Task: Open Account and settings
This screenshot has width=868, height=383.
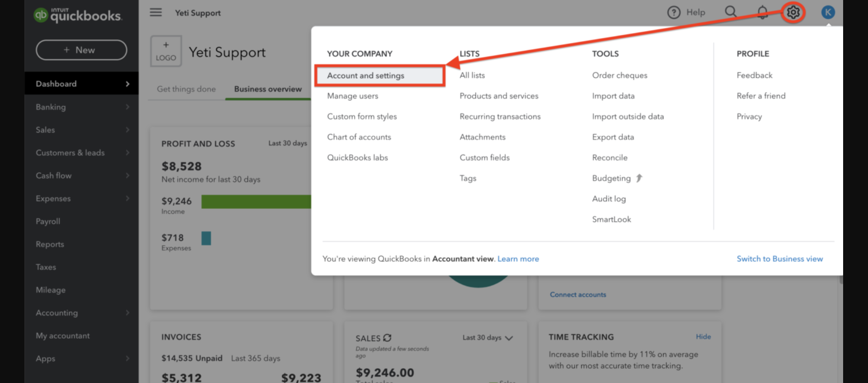Action: point(380,76)
